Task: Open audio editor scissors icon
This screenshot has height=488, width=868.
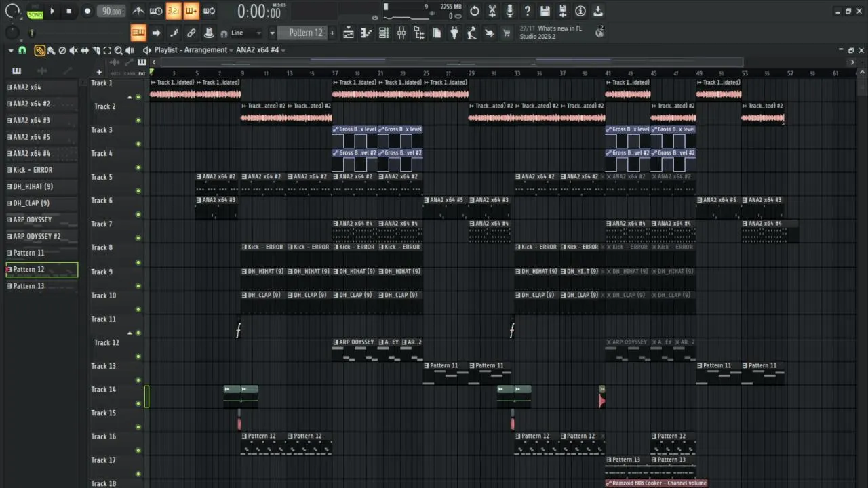Action: 492,11
